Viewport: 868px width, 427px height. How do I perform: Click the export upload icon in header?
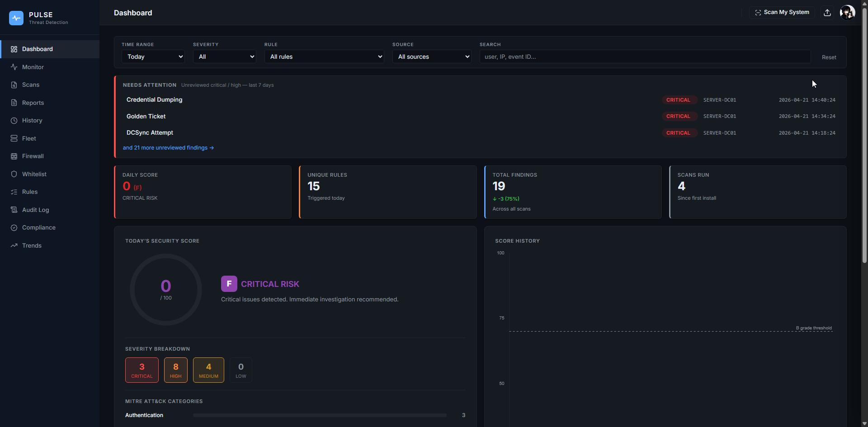827,13
